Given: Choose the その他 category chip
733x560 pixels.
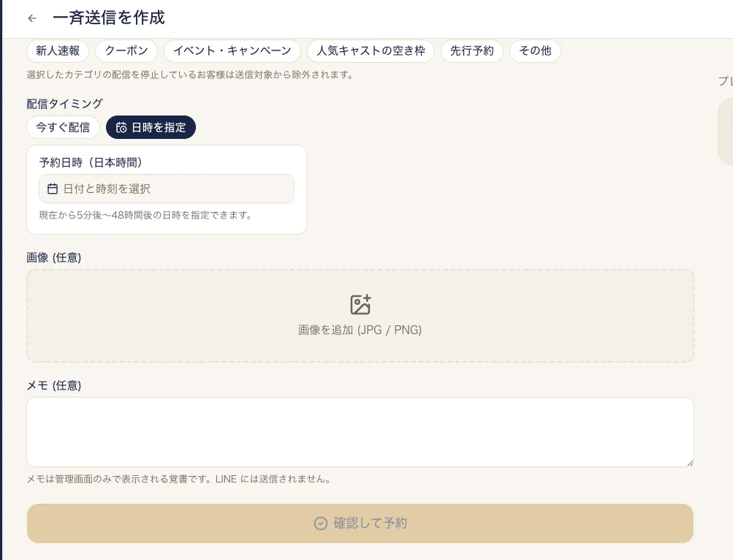Looking at the screenshot, I should [535, 50].
